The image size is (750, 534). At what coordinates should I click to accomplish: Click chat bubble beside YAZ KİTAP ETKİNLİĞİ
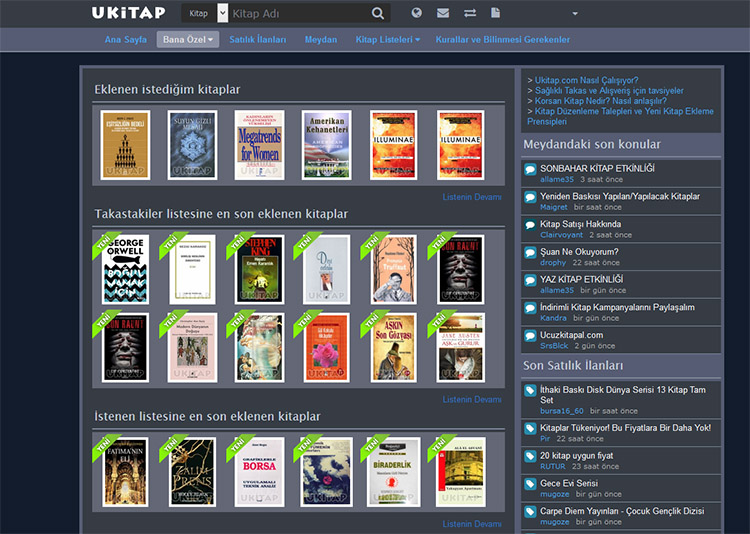point(530,280)
